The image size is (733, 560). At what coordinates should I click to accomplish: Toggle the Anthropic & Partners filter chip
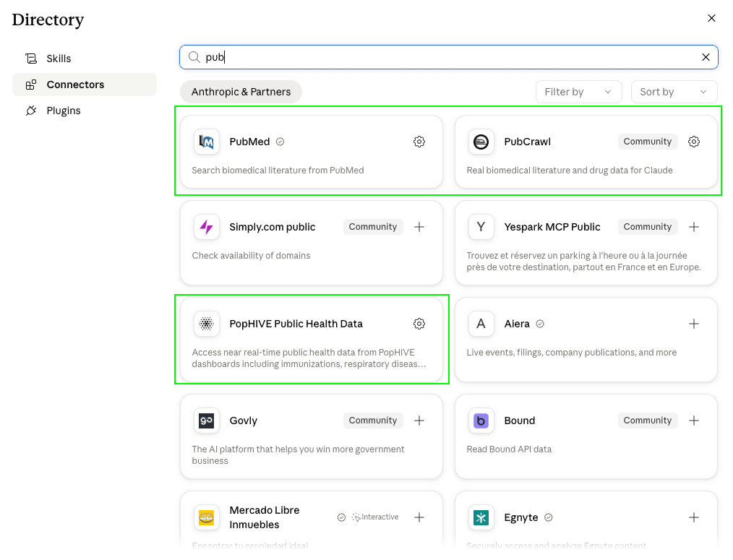(241, 92)
